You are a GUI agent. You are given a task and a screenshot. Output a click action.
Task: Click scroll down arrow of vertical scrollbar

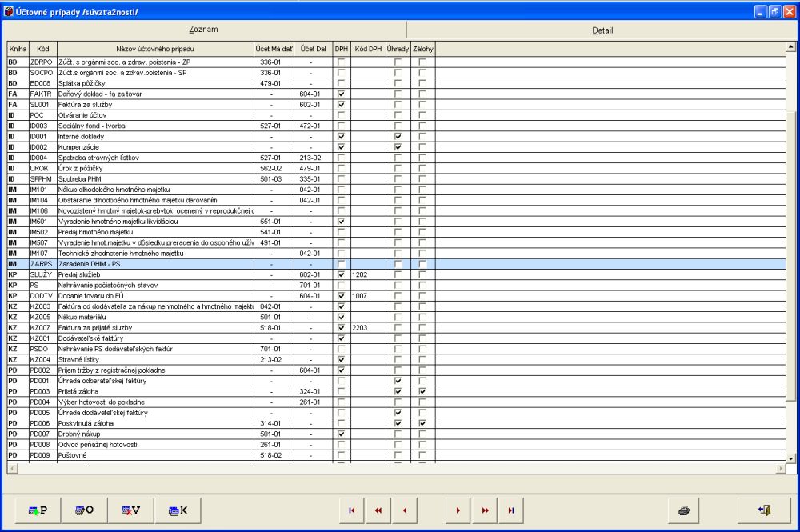(x=791, y=458)
